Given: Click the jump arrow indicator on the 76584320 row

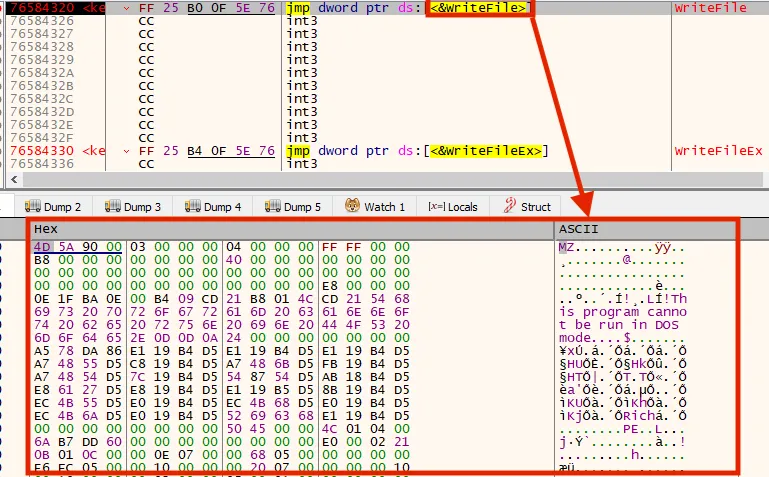Looking at the screenshot, I should point(127,8).
